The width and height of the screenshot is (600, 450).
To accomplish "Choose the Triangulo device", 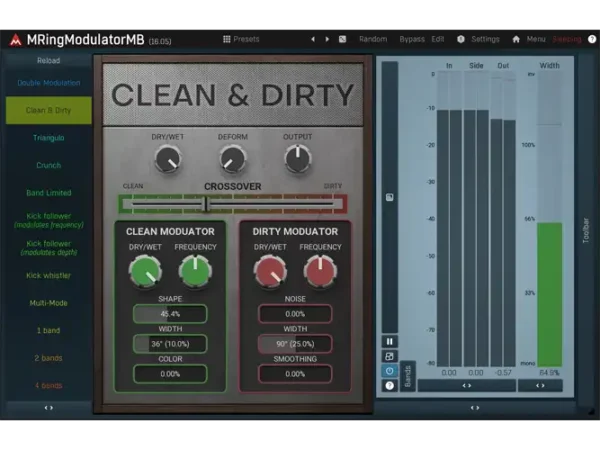I will 49,138.
